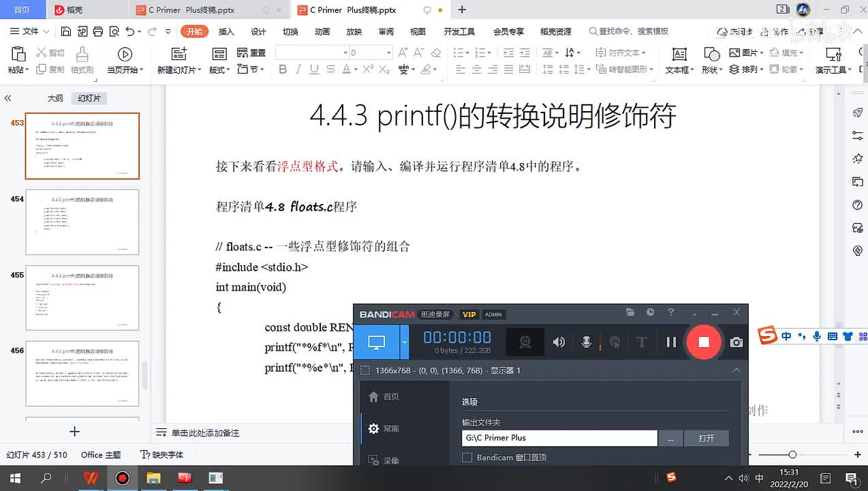Screen dimensions: 868x491
Task: Open the Shapes icon
Action: pos(711,55)
